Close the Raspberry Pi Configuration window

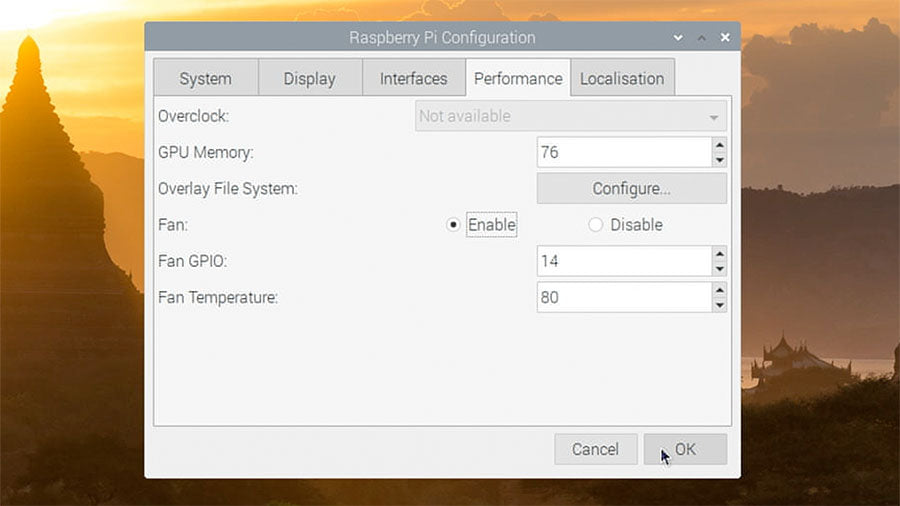click(725, 37)
